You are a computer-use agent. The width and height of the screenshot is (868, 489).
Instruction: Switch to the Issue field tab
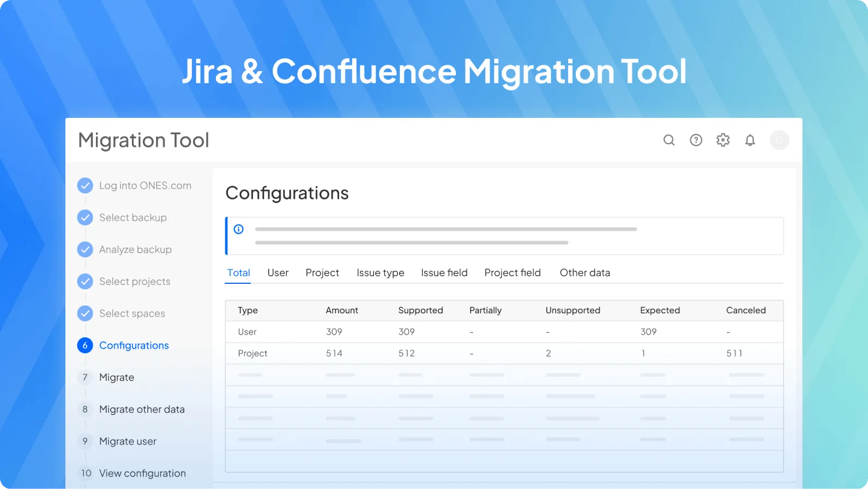coord(444,273)
